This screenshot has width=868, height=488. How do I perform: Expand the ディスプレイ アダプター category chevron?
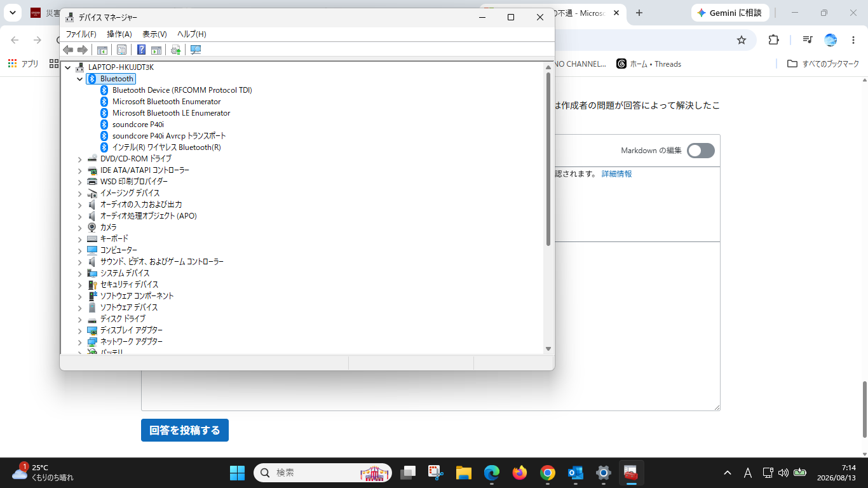pos(79,330)
